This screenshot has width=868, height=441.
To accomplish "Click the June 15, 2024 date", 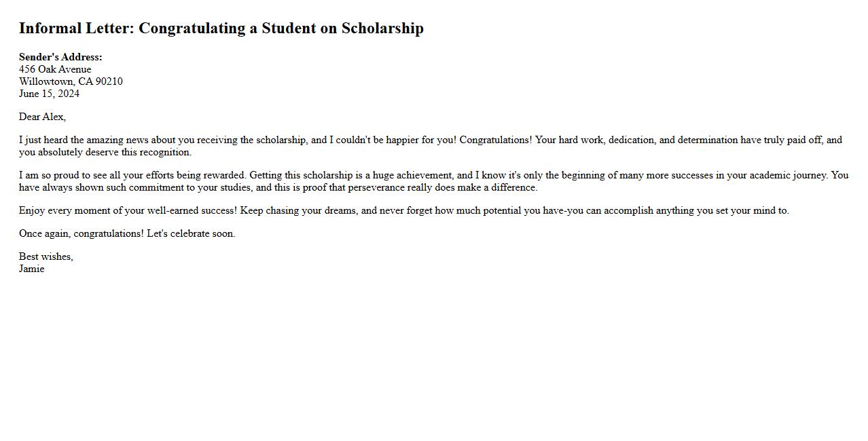I will [x=49, y=94].
